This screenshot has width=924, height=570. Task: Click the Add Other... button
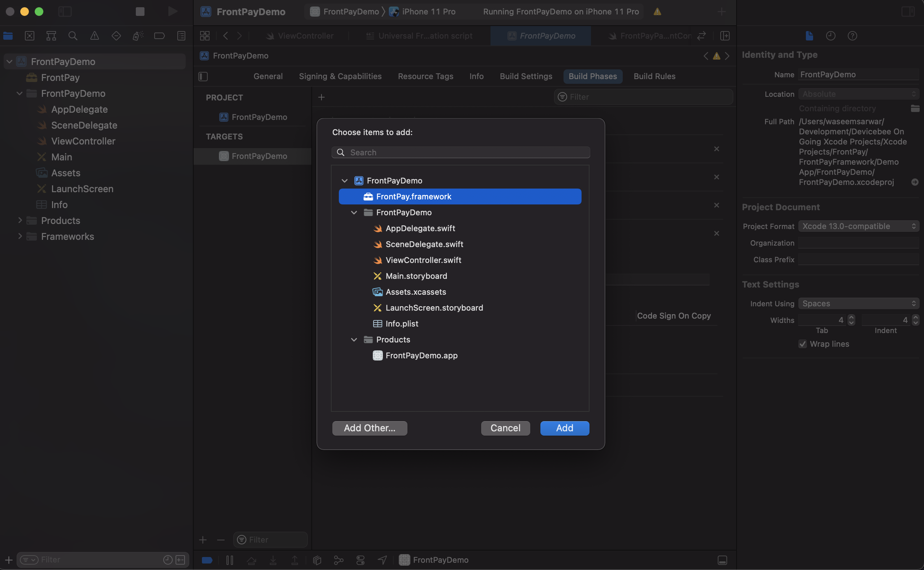click(x=369, y=428)
